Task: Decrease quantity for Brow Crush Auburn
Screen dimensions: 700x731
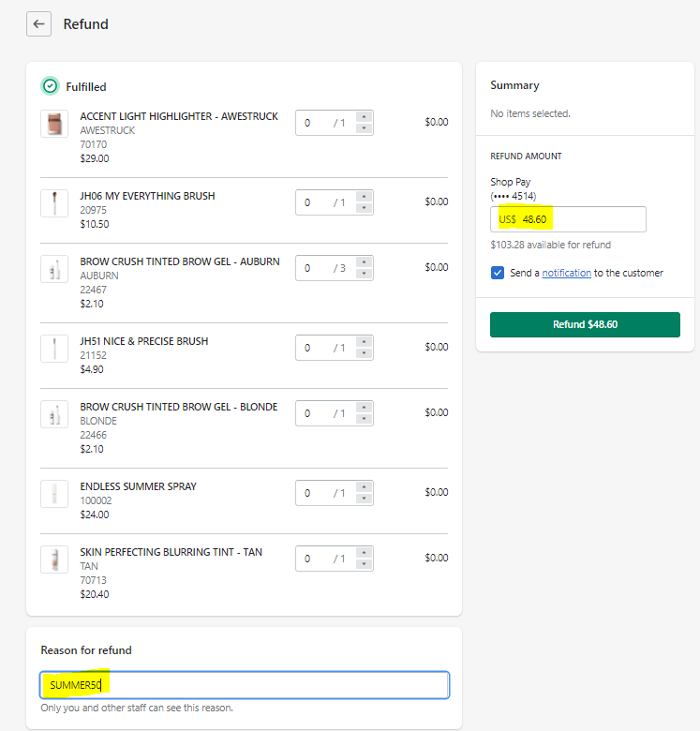Action: 364,274
